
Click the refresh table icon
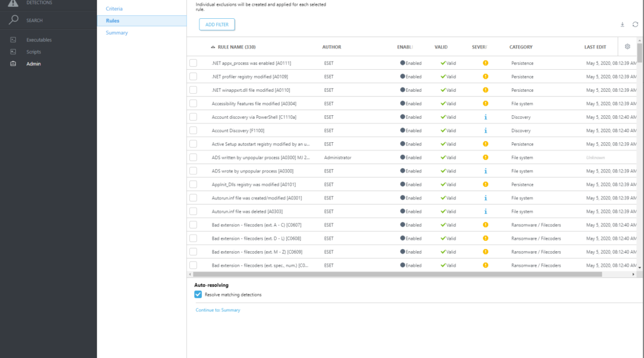tap(635, 25)
